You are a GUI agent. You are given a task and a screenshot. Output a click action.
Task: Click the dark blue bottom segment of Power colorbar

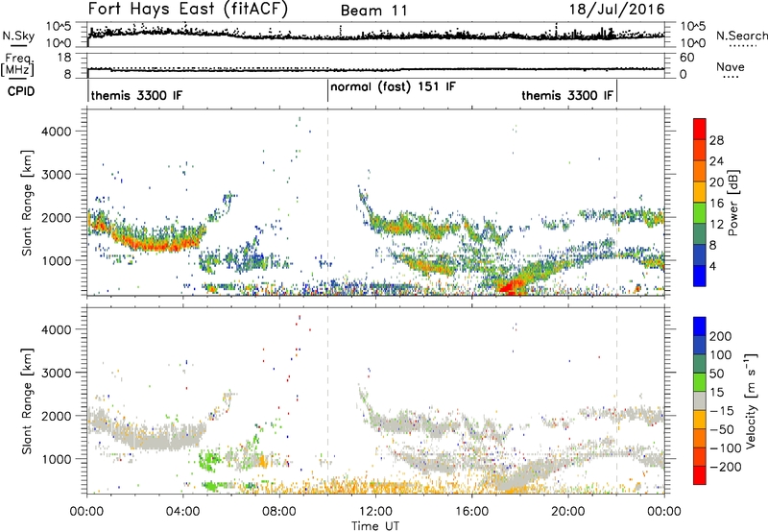tap(700, 276)
